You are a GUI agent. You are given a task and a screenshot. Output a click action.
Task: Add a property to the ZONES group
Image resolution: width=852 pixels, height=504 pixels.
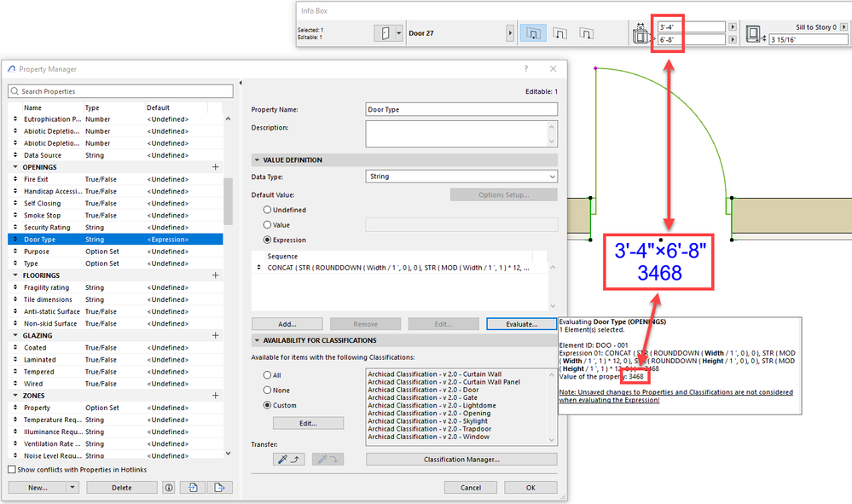(x=215, y=396)
